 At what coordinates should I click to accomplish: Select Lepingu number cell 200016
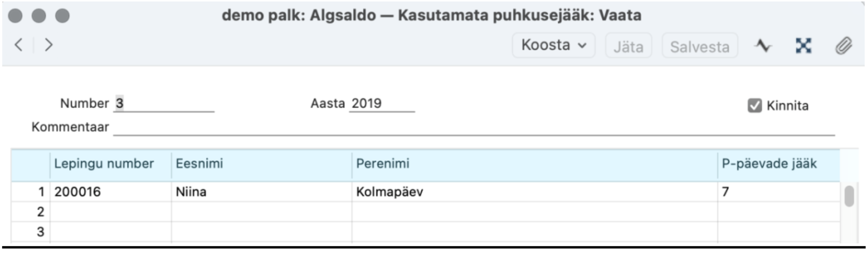pyautogui.click(x=111, y=192)
